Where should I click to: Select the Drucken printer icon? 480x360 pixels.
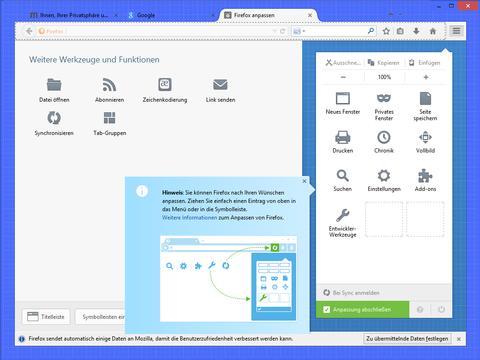[x=343, y=137]
